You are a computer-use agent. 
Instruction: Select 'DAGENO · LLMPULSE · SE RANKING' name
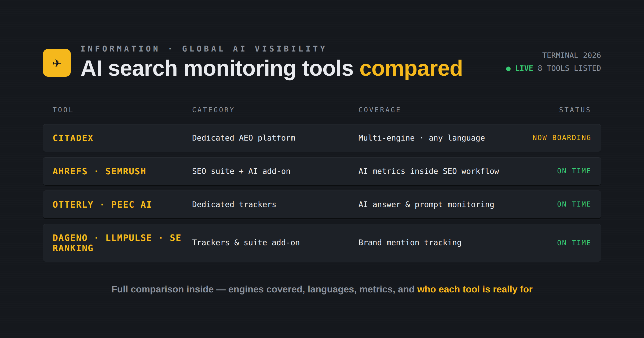(117, 243)
